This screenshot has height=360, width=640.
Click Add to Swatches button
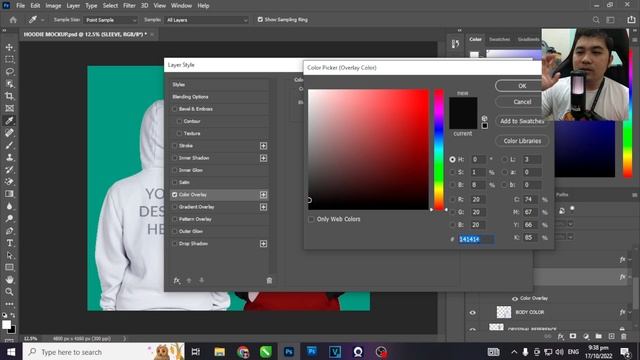[522, 121]
